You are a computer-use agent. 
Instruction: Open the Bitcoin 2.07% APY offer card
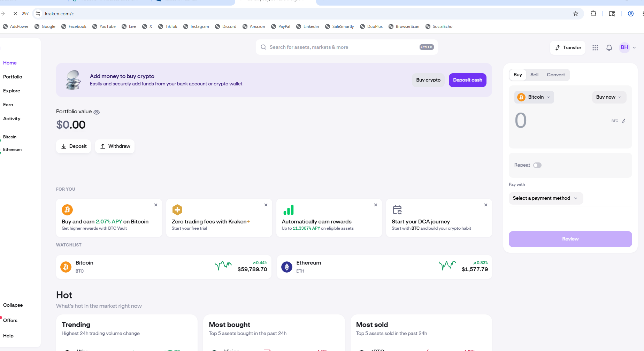click(x=109, y=218)
